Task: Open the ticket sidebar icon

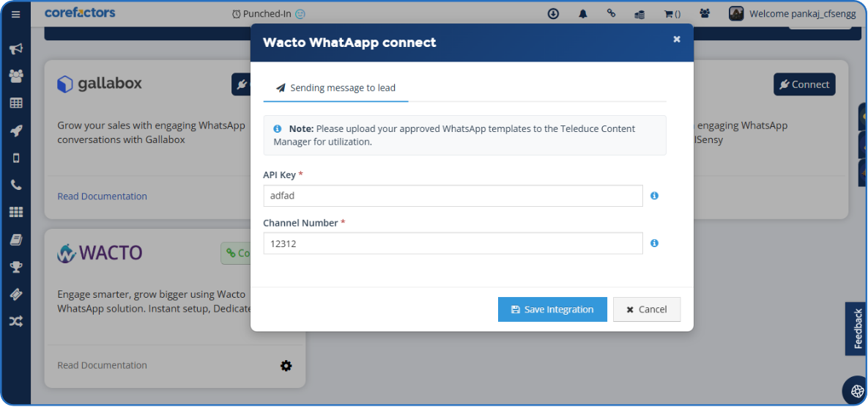Action: click(x=16, y=294)
